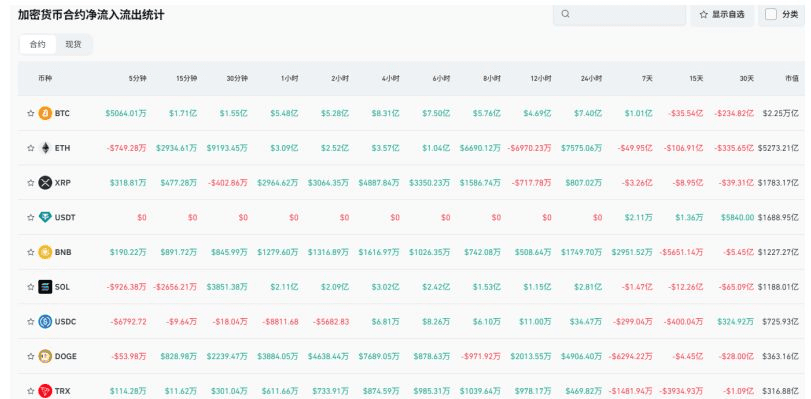
Task: Sort by the 12小时 column header
Action: pyautogui.click(x=541, y=79)
